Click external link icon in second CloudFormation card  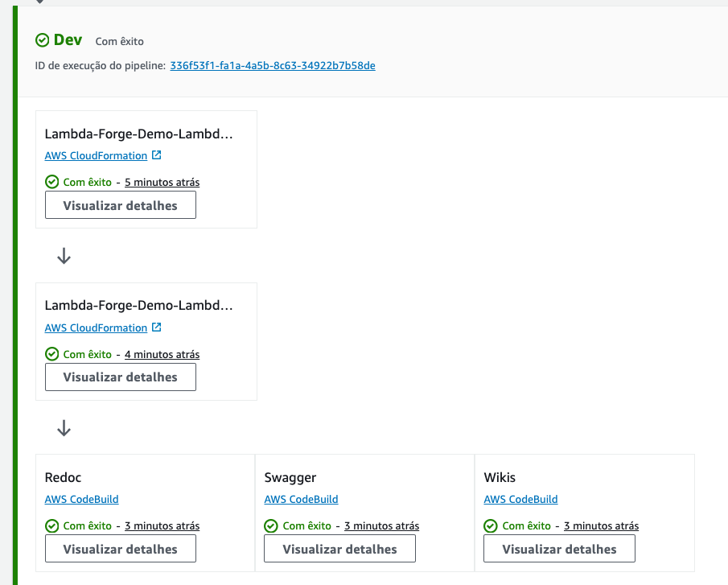(157, 328)
